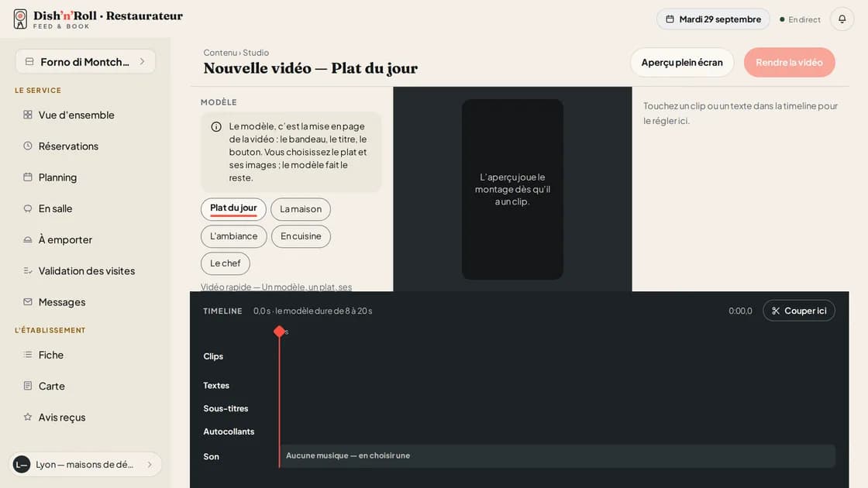Open Vue d'ensemble grid icon

pyautogui.click(x=28, y=115)
